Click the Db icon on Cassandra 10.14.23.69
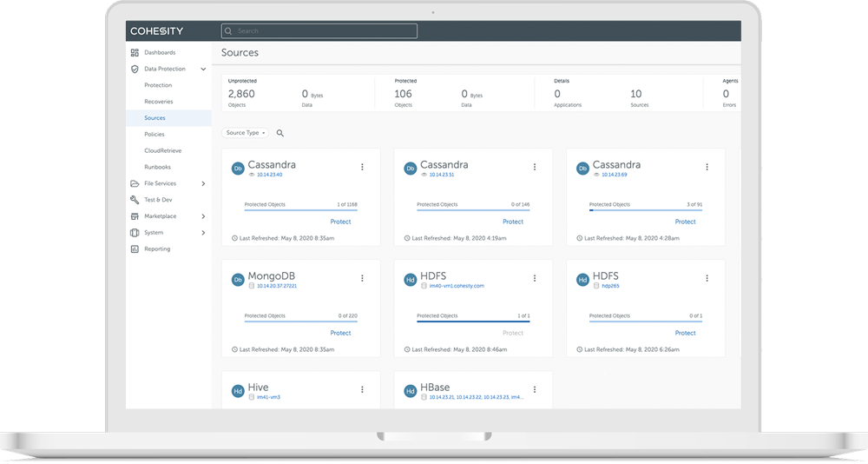Screen dimensions: 868x464 pyautogui.click(x=582, y=169)
